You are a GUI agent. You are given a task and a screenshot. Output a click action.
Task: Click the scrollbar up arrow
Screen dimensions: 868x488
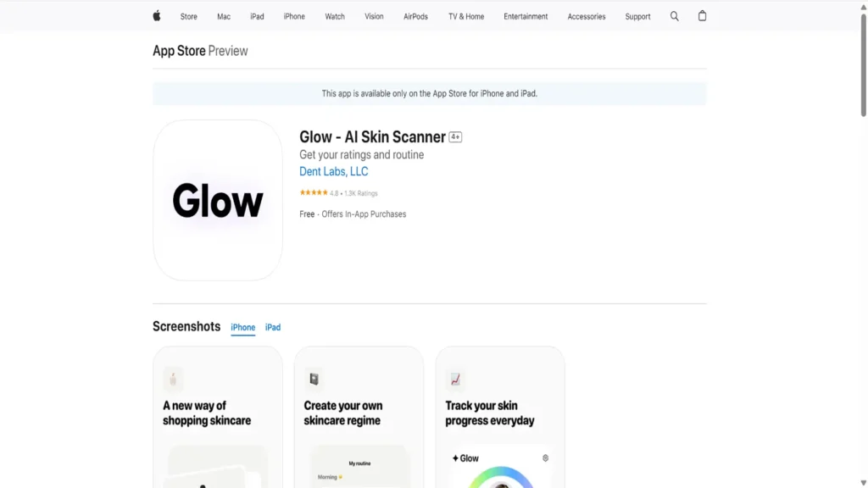[863, 7]
